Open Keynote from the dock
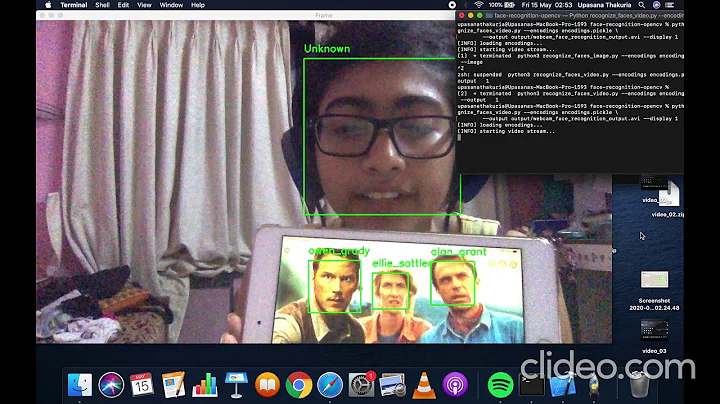Viewport: 720px width, 404px height. (236, 385)
